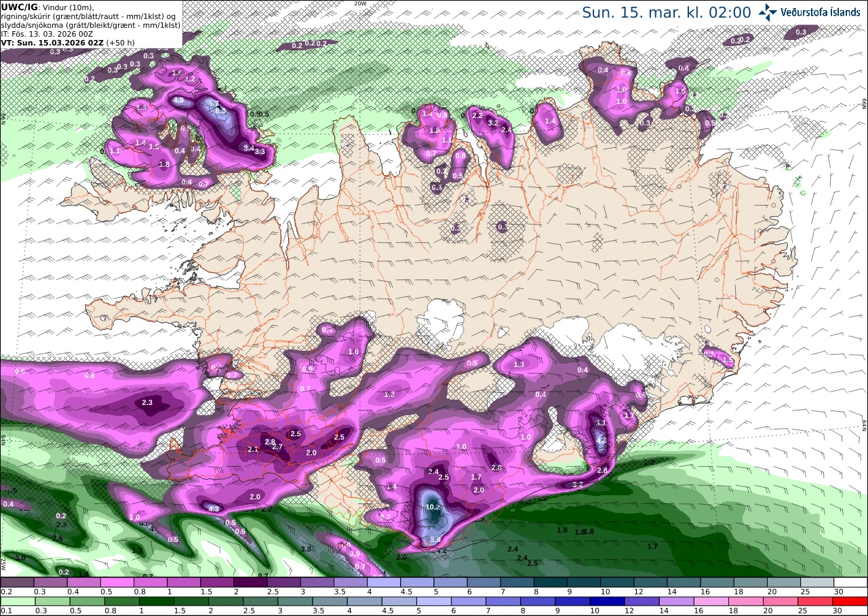
Task: Click the 'slydda/snjókoma (grátt/bleikt/grænt' legend line
Action: pos(90,25)
